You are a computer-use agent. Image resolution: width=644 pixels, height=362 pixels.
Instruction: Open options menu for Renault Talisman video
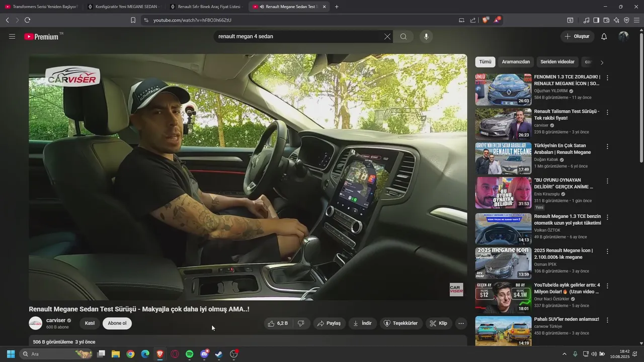point(607,112)
